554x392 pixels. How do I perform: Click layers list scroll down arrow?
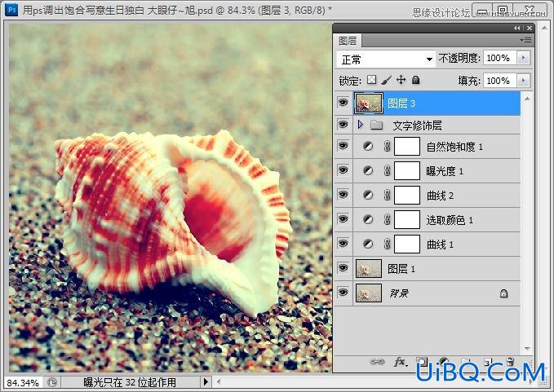click(x=527, y=349)
